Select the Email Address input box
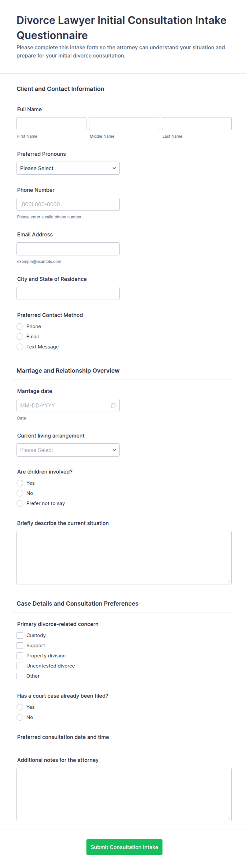246x868 pixels. (68, 249)
